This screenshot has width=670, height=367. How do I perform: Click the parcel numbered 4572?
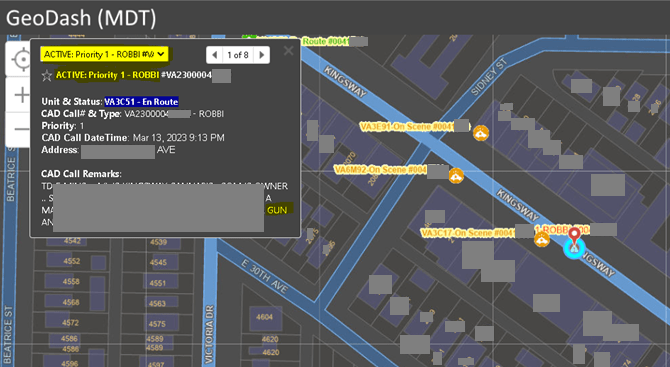(x=71, y=323)
